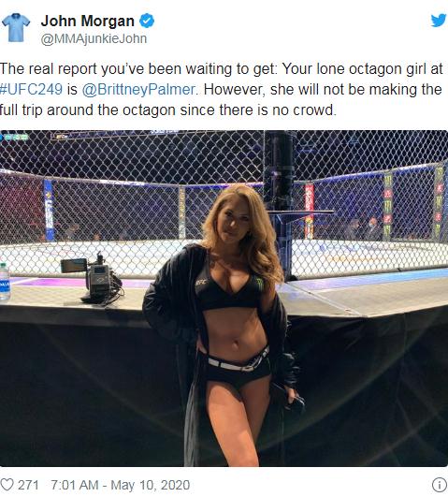
Task: Click the blue shirt profile avatar
Action: 16,27
